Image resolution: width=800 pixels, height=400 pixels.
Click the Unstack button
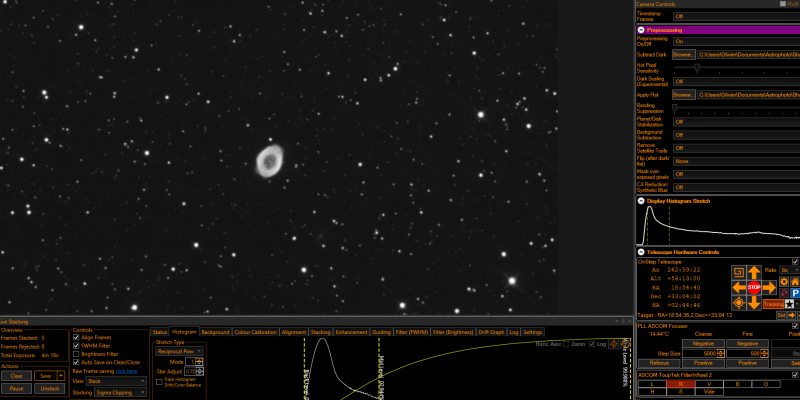49,389
